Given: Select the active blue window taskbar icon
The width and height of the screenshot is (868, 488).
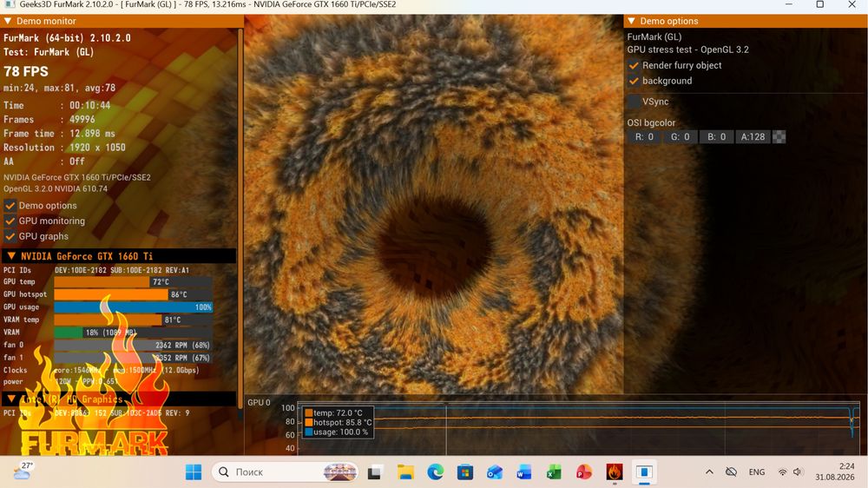Looking at the screenshot, I should (644, 472).
